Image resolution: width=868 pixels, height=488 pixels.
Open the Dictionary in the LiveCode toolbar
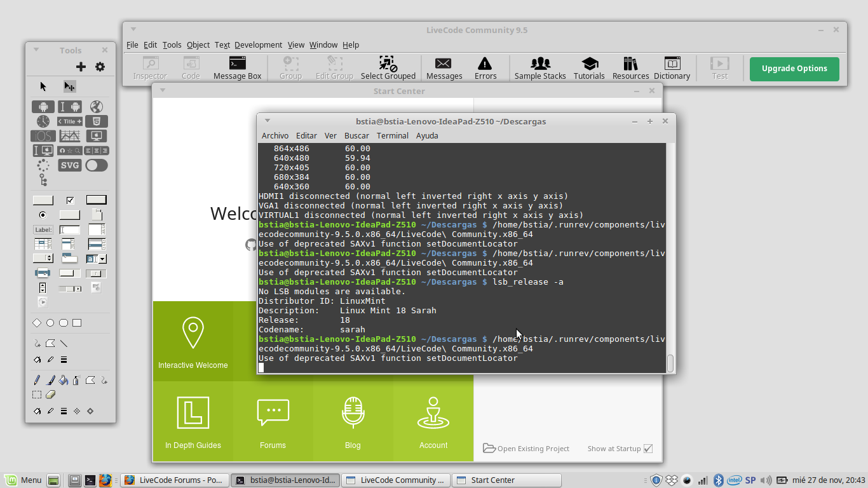[x=672, y=68]
